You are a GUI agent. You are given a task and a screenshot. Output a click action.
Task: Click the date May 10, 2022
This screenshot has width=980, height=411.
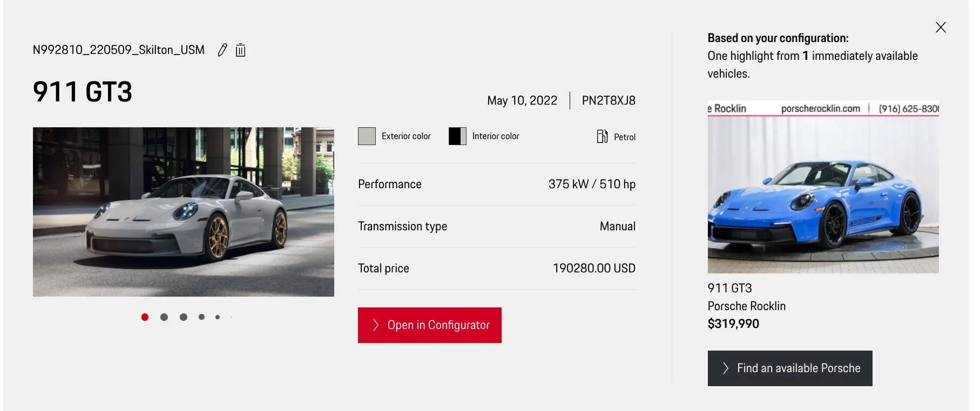tap(522, 101)
